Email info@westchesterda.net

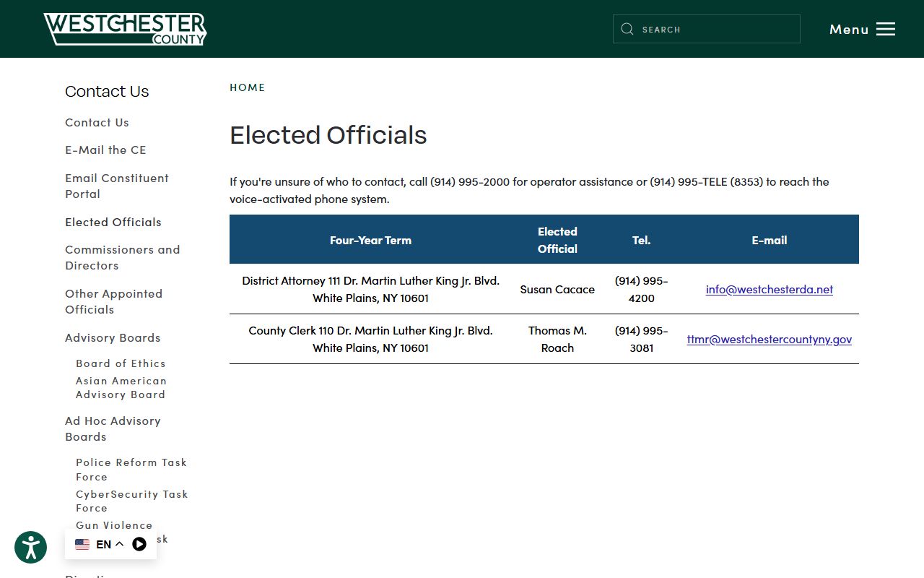coord(770,289)
